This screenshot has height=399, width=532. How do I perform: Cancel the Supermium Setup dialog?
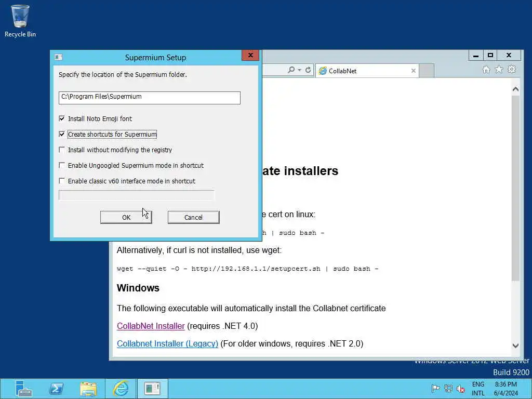[193, 217]
